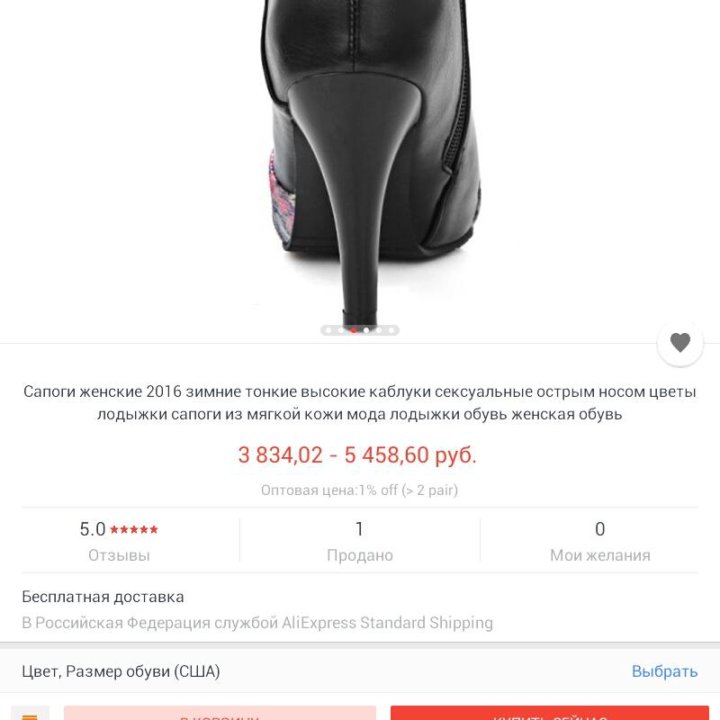Tap the red price range
Image resolution: width=720 pixels, height=720 pixels.
[x=357, y=455]
